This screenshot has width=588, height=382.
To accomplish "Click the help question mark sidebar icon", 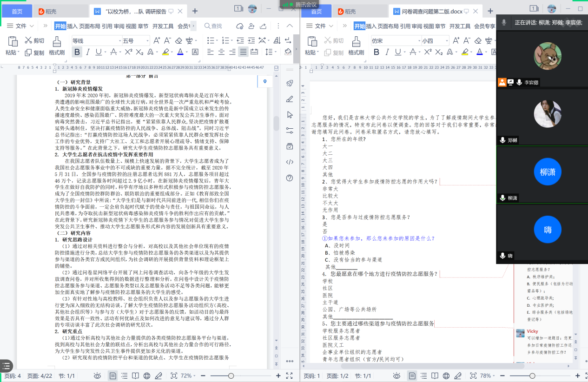I will 290,178.
